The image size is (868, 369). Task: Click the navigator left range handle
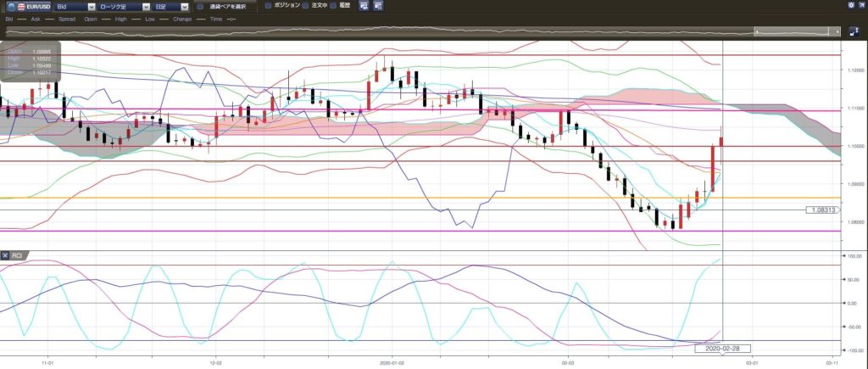click(755, 32)
